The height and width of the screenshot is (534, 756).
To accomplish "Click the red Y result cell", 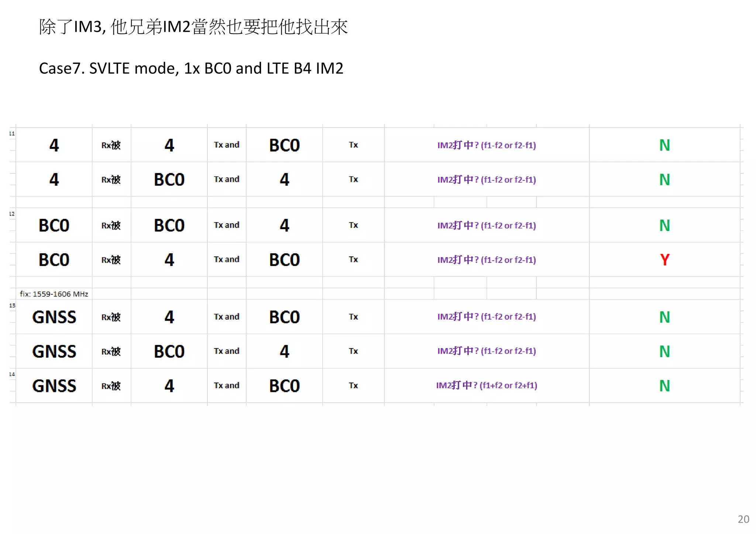I will pyautogui.click(x=664, y=259).
